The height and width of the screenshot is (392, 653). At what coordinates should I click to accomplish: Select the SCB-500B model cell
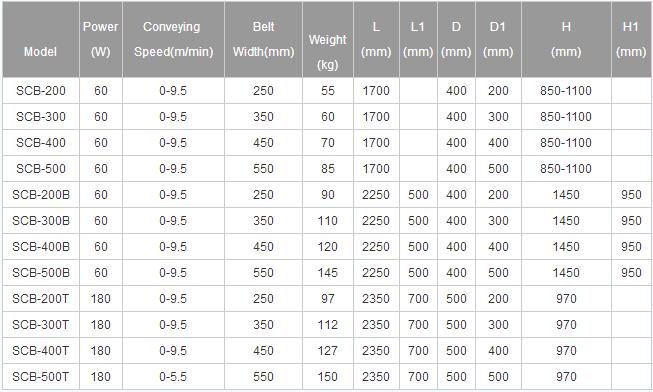click(41, 273)
